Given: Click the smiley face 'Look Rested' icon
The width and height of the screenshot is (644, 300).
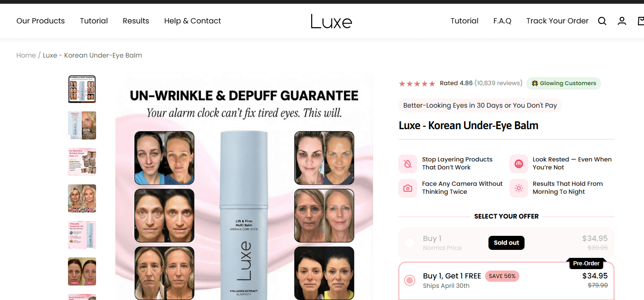Looking at the screenshot, I should pos(518,163).
